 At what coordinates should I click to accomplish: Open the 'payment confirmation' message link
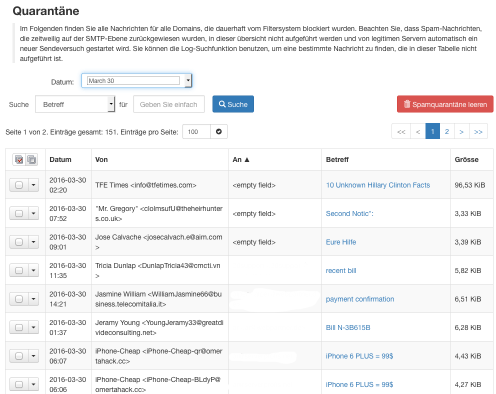click(360, 299)
